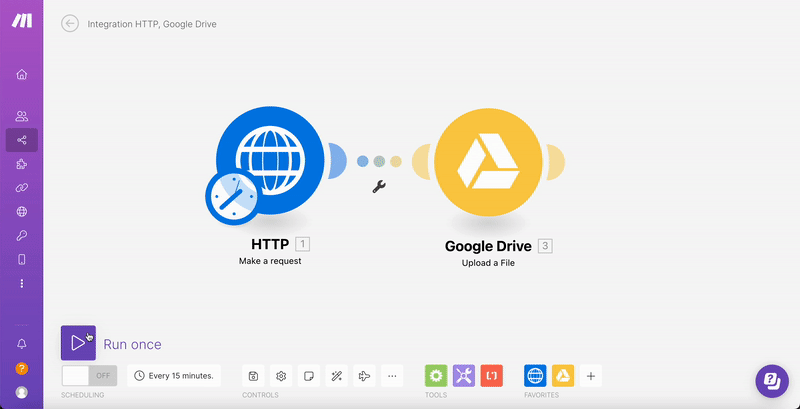Click the back arrow beside scenario title
This screenshot has width=800, height=409.
(x=70, y=24)
